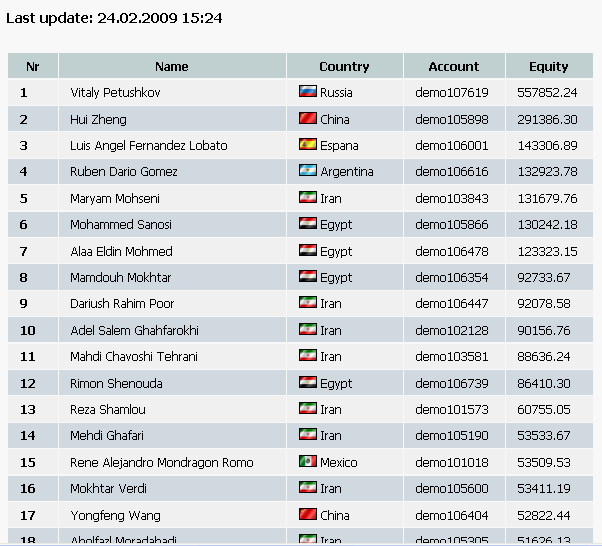Click the China flag beside Yongfeng Wang
The width and height of the screenshot is (602, 546).
pos(308,515)
